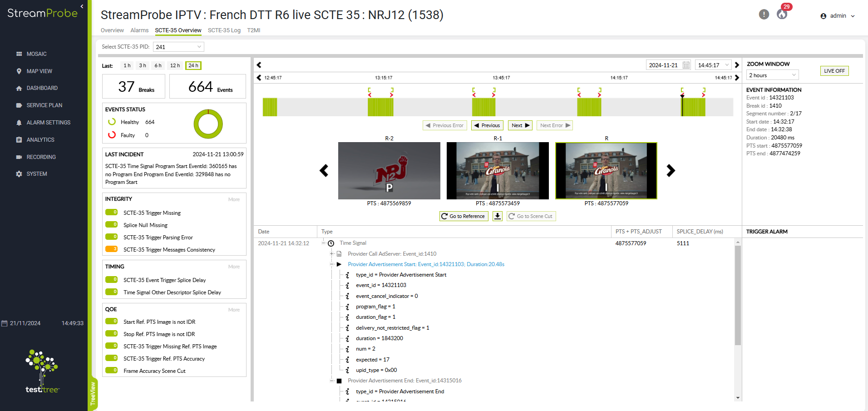The width and height of the screenshot is (868, 411).
Task: Toggle Frame Accuracy Scene Cut badge
Action: (112, 370)
